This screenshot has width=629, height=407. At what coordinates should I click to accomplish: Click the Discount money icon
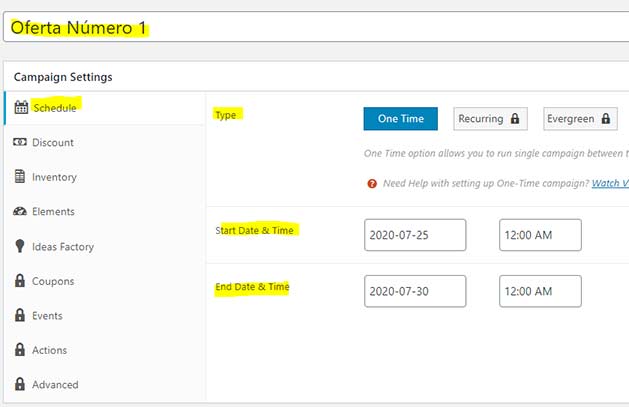[x=20, y=142]
